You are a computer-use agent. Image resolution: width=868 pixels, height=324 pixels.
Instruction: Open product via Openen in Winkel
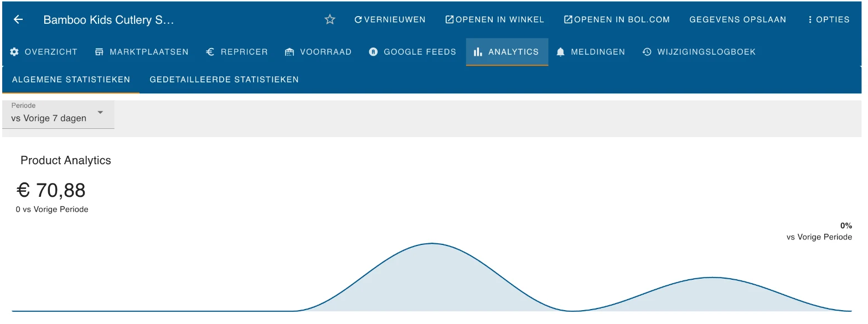click(x=495, y=19)
